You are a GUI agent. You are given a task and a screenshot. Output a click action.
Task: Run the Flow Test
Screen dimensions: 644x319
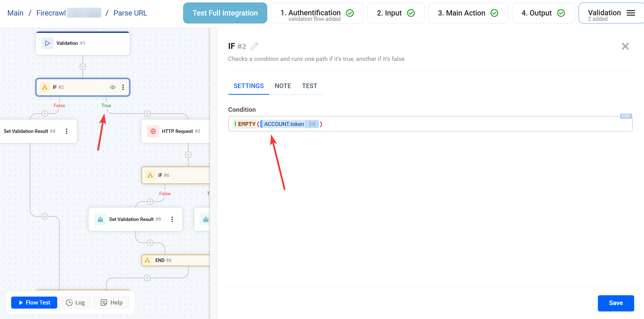tap(34, 302)
